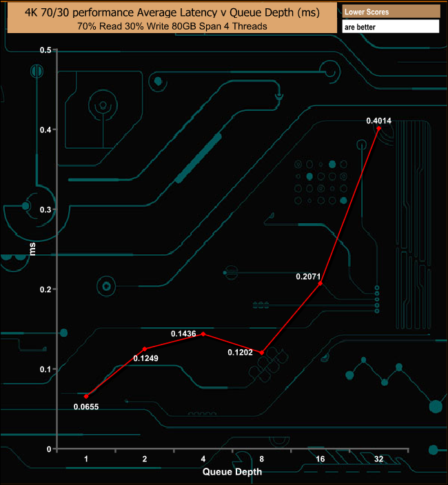Click the y-axis label '0.1'
This screenshot has height=485, width=448.
point(45,369)
